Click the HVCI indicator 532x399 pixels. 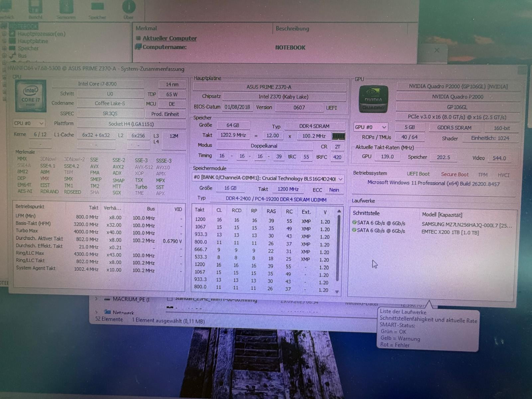[503, 175]
